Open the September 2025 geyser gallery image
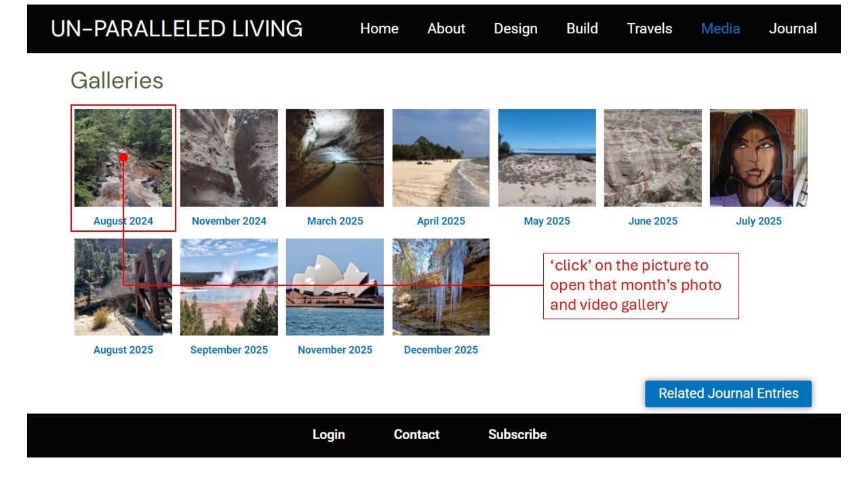Viewport: 868px width, 488px height. [229, 286]
